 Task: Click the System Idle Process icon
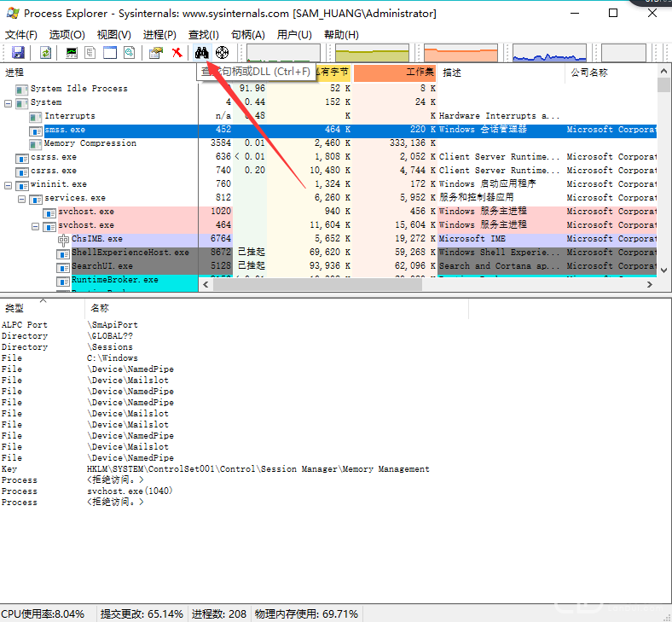(x=21, y=90)
